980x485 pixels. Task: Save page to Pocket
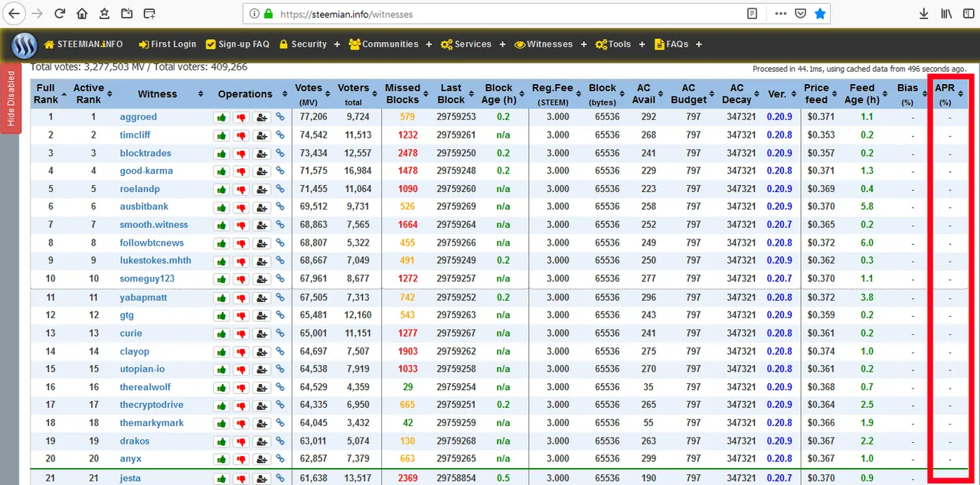(x=800, y=13)
